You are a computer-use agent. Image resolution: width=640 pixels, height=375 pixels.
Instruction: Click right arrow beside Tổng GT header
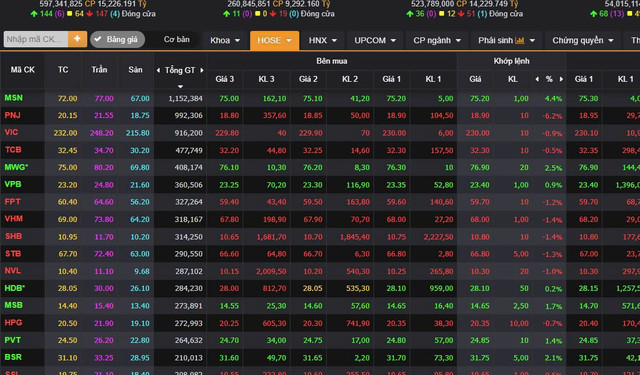pyautogui.click(x=202, y=70)
